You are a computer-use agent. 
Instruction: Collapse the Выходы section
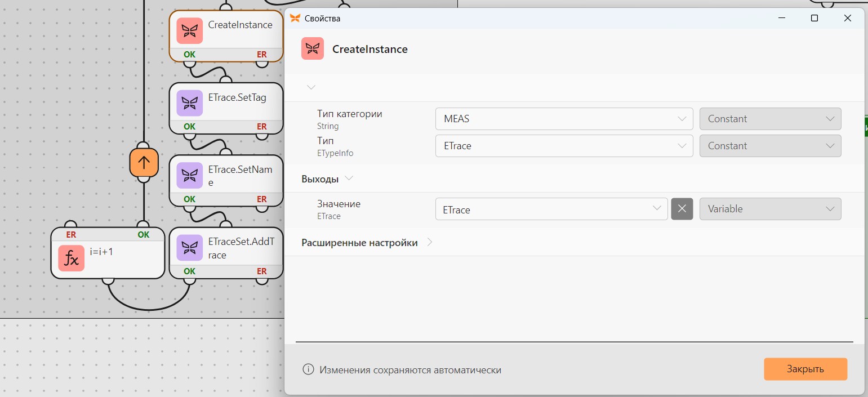pos(349,179)
